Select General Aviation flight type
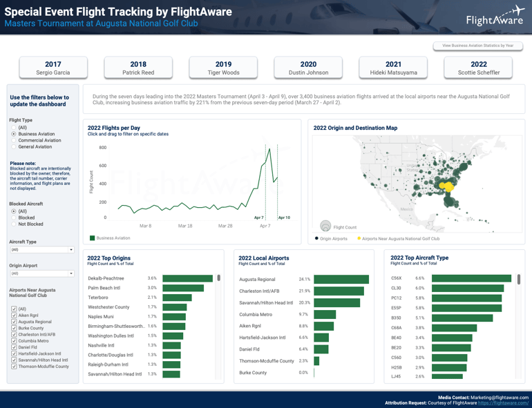This screenshot has height=408, width=532. [x=14, y=147]
